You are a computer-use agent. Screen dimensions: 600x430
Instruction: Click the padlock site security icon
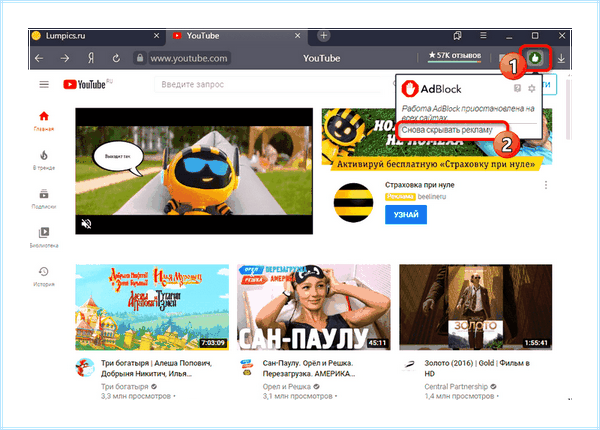(140, 58)
